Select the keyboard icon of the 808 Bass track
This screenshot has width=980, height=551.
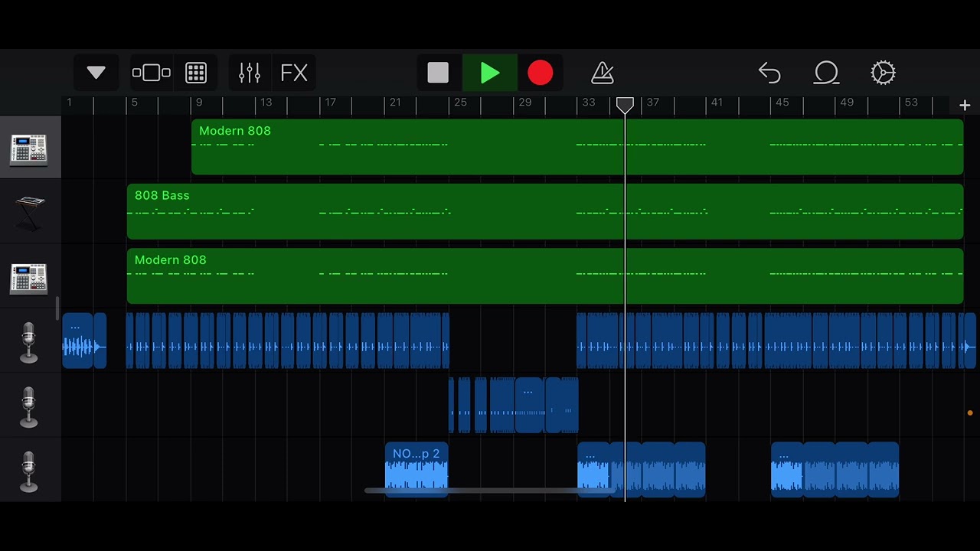point(30,213)
